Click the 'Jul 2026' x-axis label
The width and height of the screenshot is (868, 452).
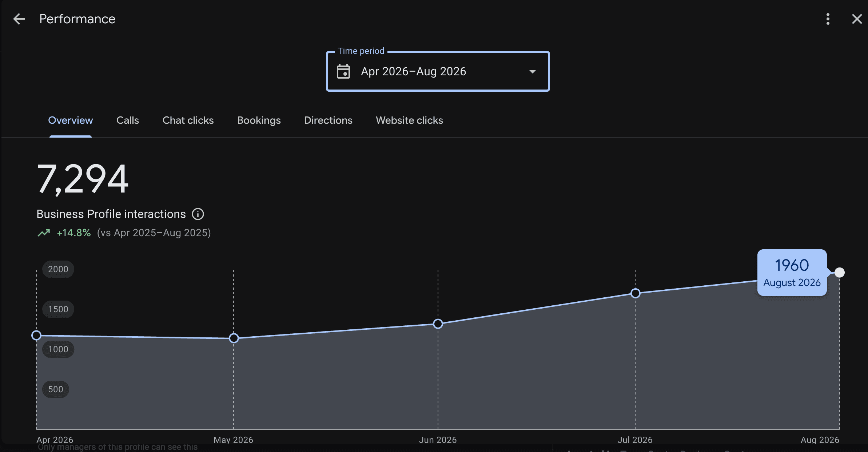coord(635,440)
